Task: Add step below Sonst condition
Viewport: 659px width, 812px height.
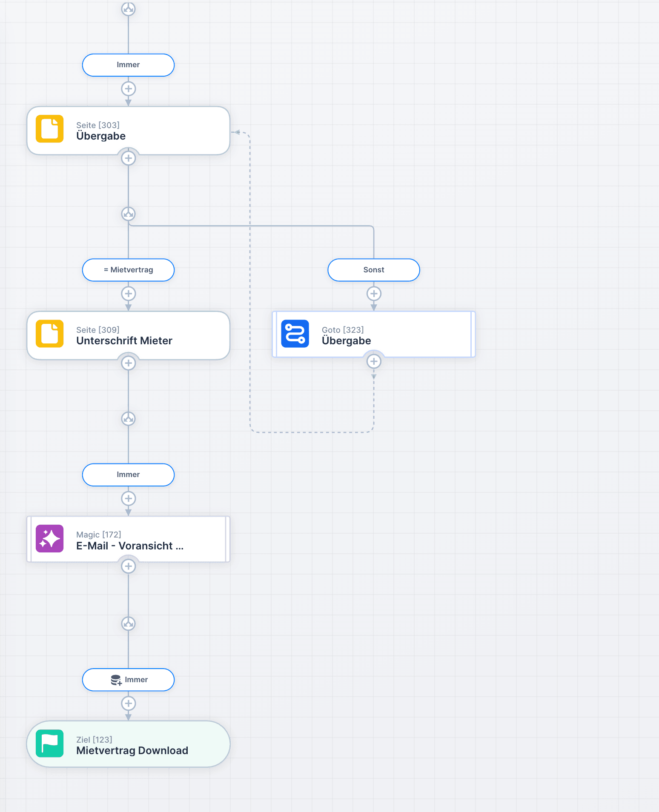Action: (x=374, y=294)
